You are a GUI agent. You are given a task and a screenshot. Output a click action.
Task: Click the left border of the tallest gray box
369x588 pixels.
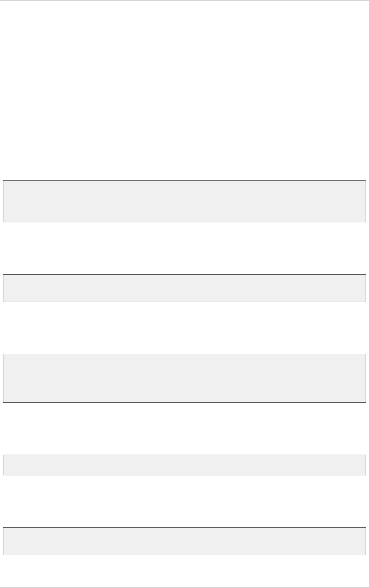(3, 378)
